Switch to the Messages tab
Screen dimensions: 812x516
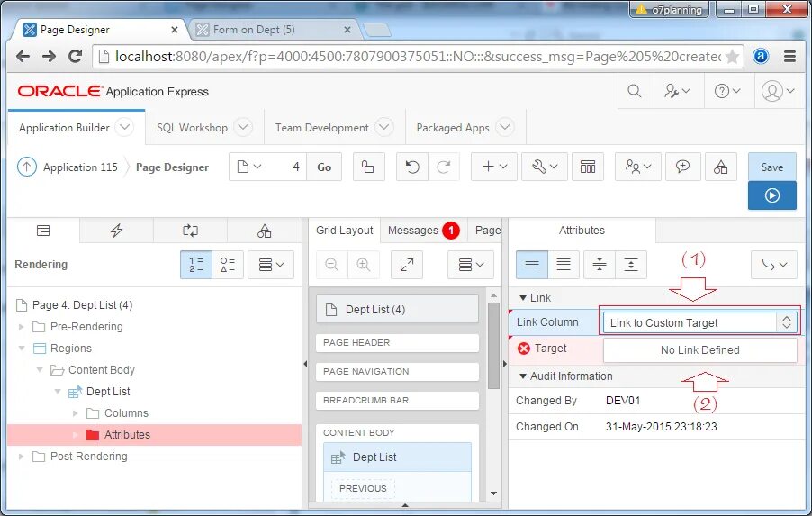(424, 231)
